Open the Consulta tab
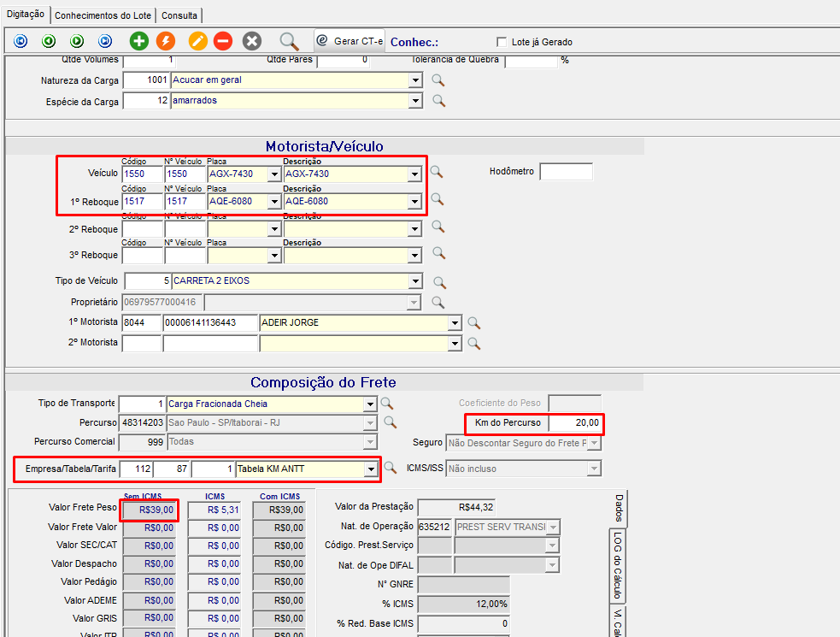 pos(179,15)
